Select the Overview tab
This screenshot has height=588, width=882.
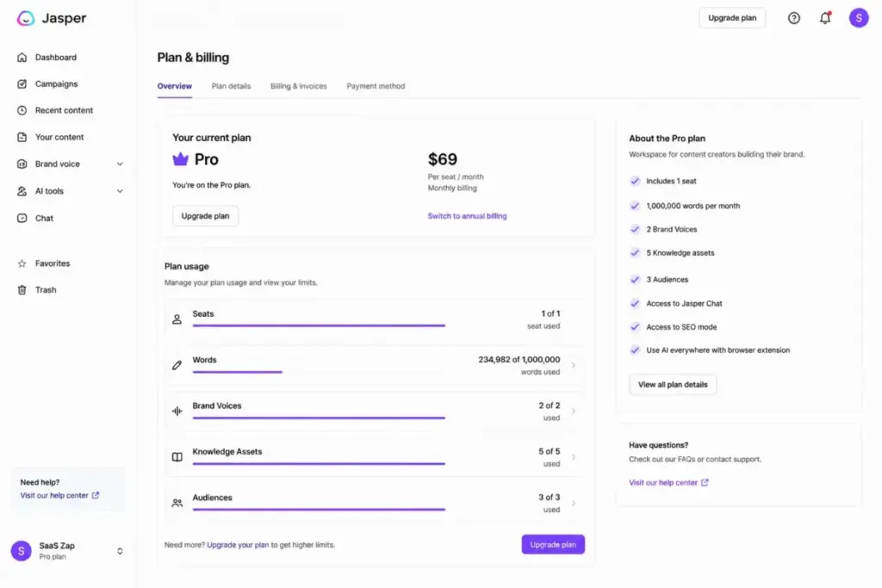click(x=174, y=86)
